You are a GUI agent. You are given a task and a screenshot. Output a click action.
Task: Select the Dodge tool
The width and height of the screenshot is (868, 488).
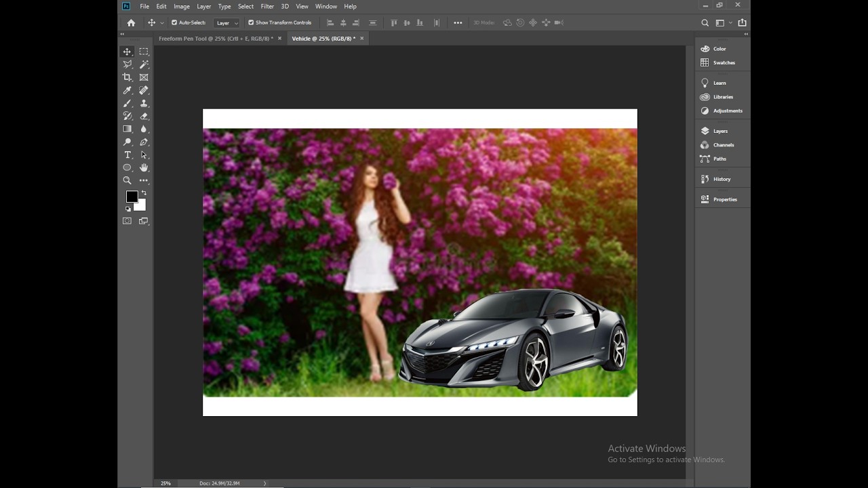pyautogui.click(x=127, y=142)
